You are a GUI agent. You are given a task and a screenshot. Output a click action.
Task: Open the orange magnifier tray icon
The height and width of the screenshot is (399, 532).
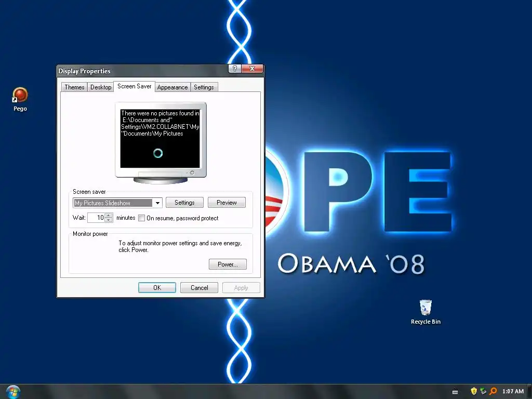click(494, 391)
